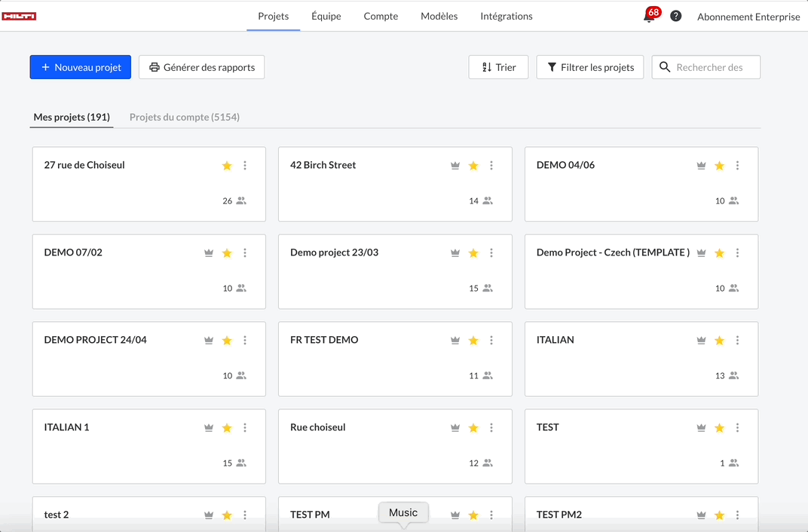Click members icon on DEMO 07/02
This screenshot has width=808, height=532.
click(x=241, y=289)
